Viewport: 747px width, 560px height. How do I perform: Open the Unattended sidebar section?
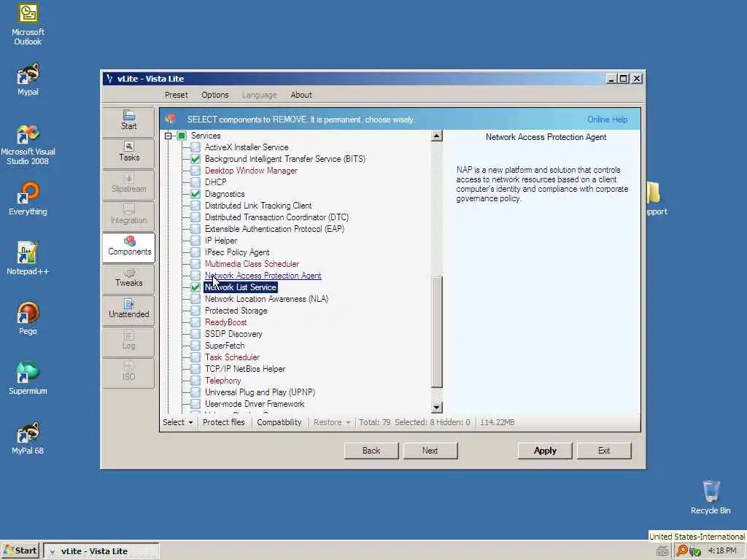(128, 309)
